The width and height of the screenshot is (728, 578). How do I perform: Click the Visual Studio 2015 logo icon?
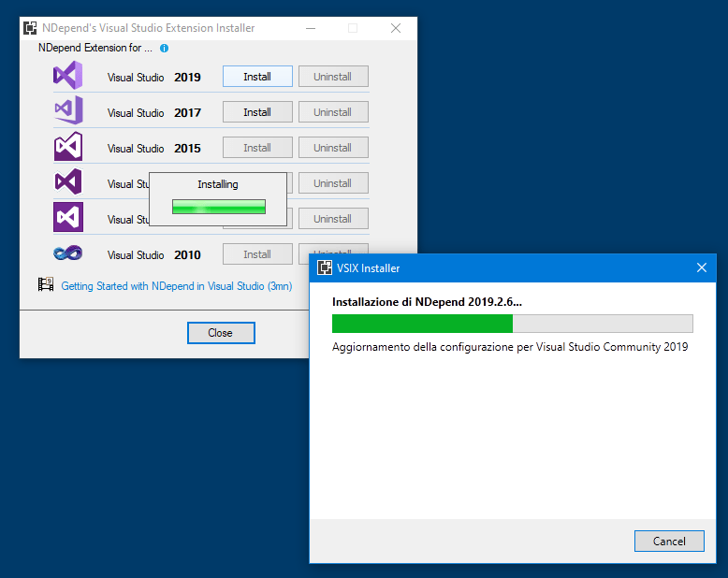coord(68,146)
